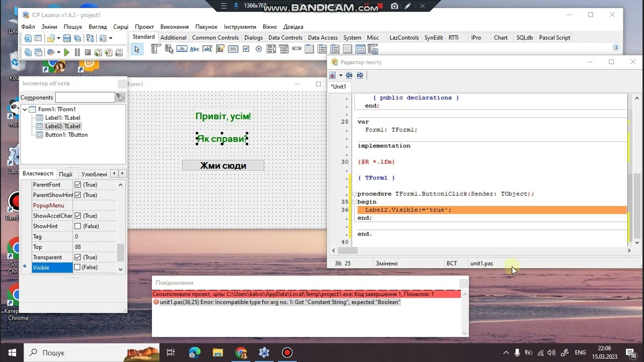Open dropdown arrow beside build mode gear icon
Image resolution: width=644 pixels, height=362 pixels.
[58, 52]
